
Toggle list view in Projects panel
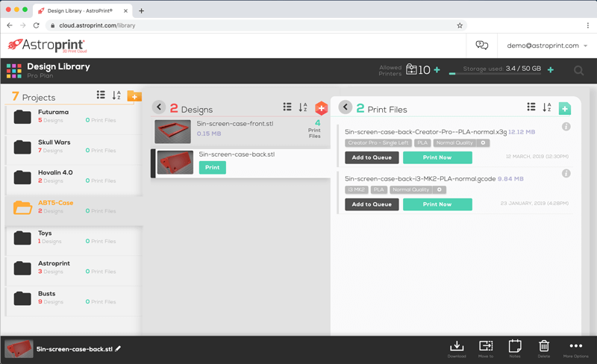[x=101, y=95]
